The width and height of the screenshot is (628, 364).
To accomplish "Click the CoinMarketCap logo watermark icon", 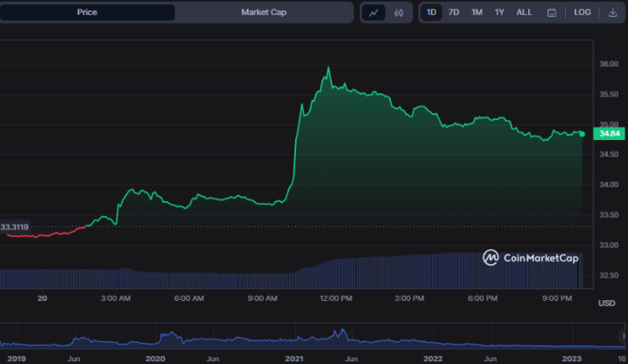I will 490,257.
